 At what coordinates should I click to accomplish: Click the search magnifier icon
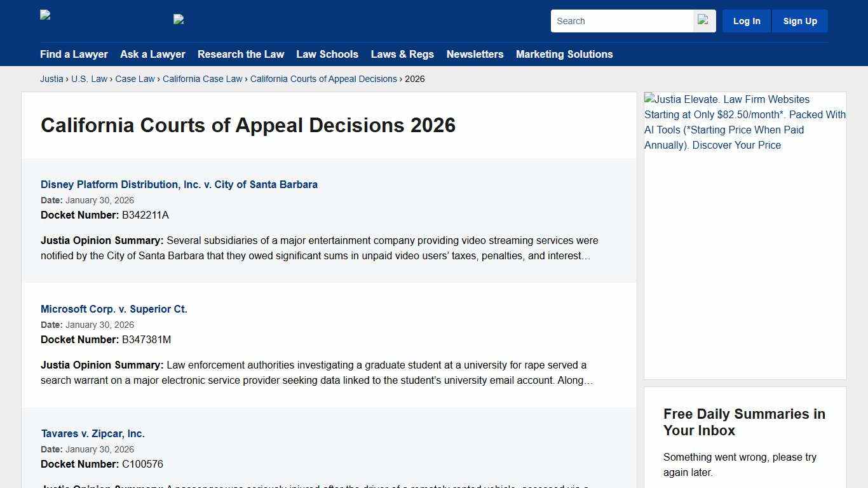[703, 20]
